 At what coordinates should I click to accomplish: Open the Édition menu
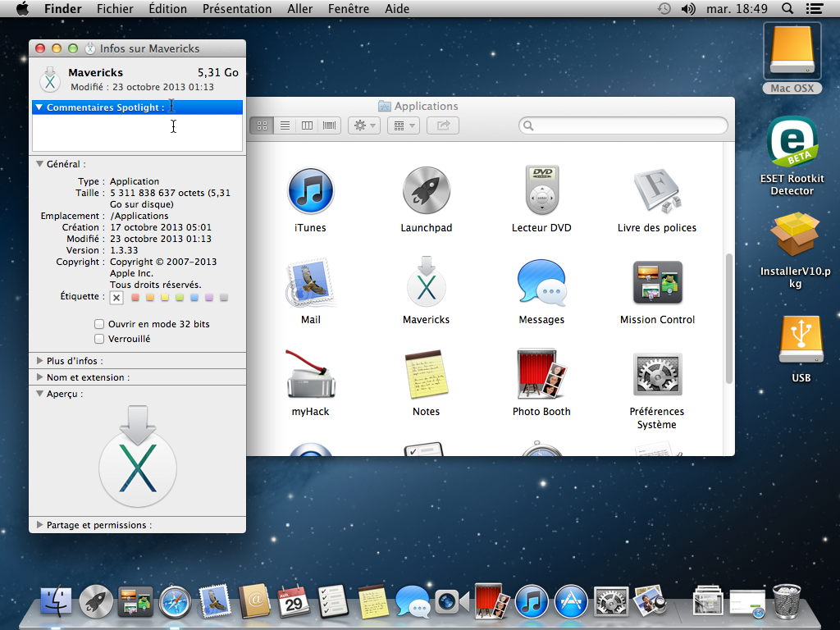[167, 8]
